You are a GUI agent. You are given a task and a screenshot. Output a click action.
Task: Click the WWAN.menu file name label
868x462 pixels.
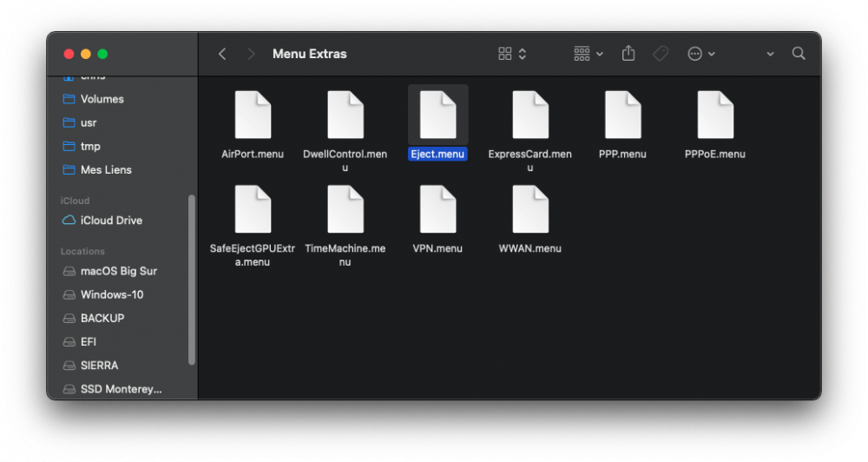[x=529, y=248]
